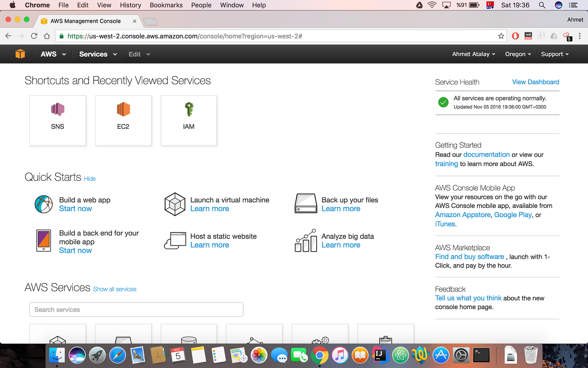This screenshot has height=368, width=588.
Task: Click the Build a web app globe icon
Action: pos(44,204)
